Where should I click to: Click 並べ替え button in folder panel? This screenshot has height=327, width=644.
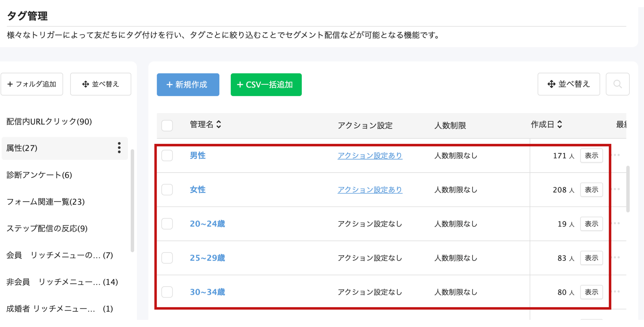click(x=101, y=84)
